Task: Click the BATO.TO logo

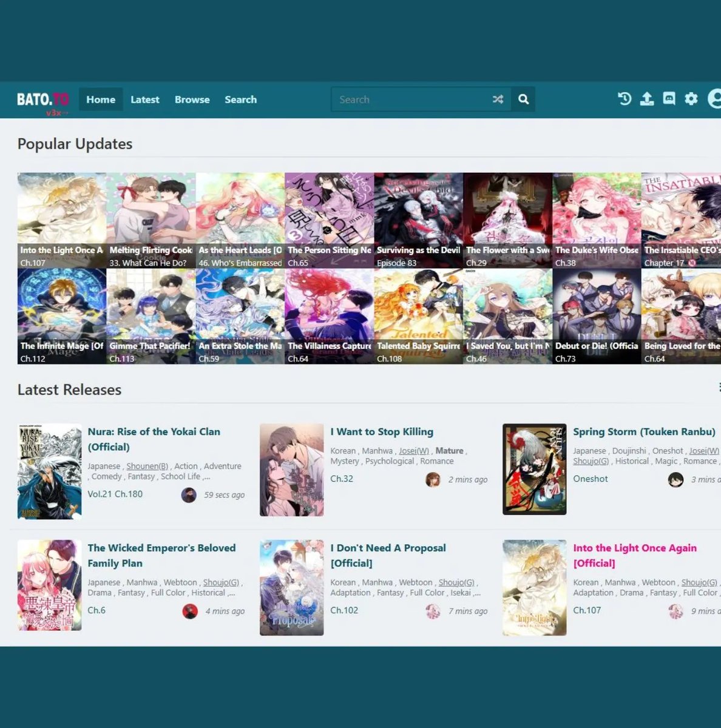Action: point(43,100)
